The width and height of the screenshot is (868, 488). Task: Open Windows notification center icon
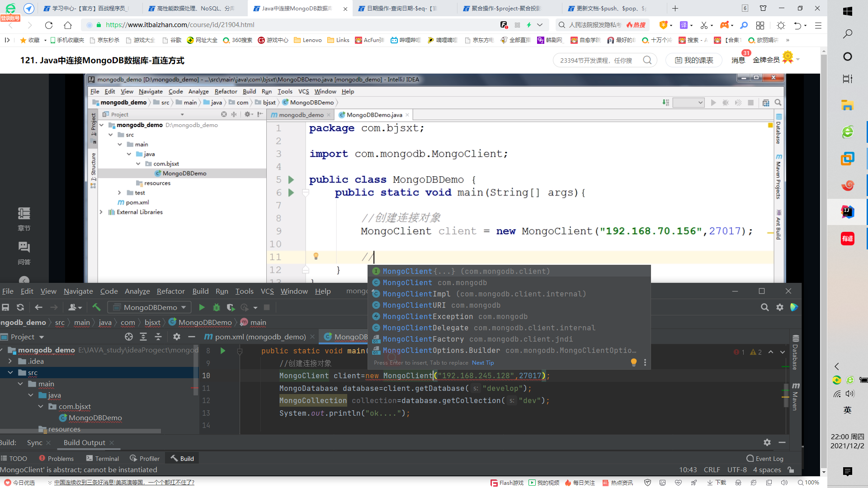(x=848, y=472)
